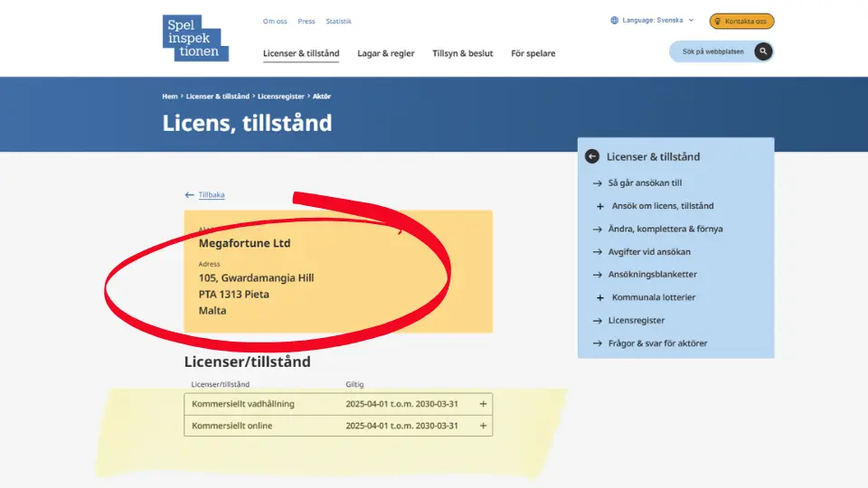Open Statistik link in top bar

(338, 21)
